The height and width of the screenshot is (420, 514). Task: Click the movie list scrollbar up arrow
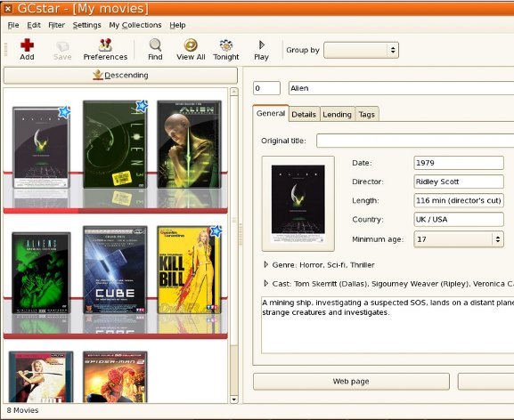click(x=233, y=92)
